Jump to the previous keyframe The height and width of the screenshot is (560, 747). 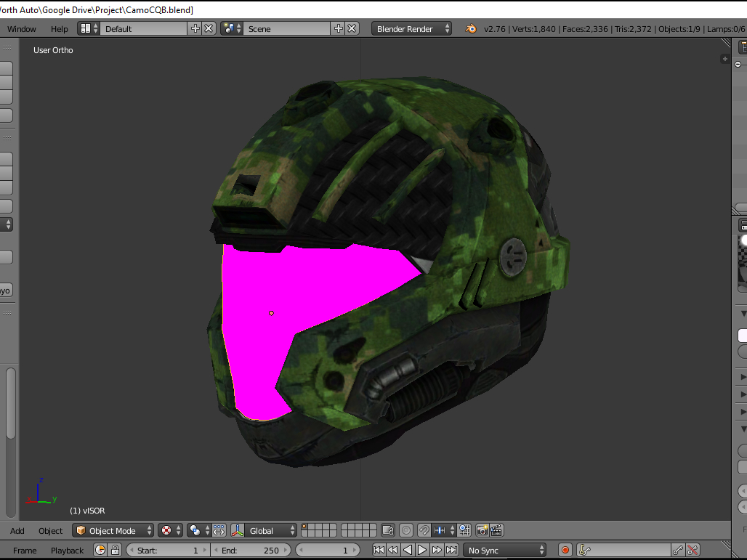click(x=393, y=551)
